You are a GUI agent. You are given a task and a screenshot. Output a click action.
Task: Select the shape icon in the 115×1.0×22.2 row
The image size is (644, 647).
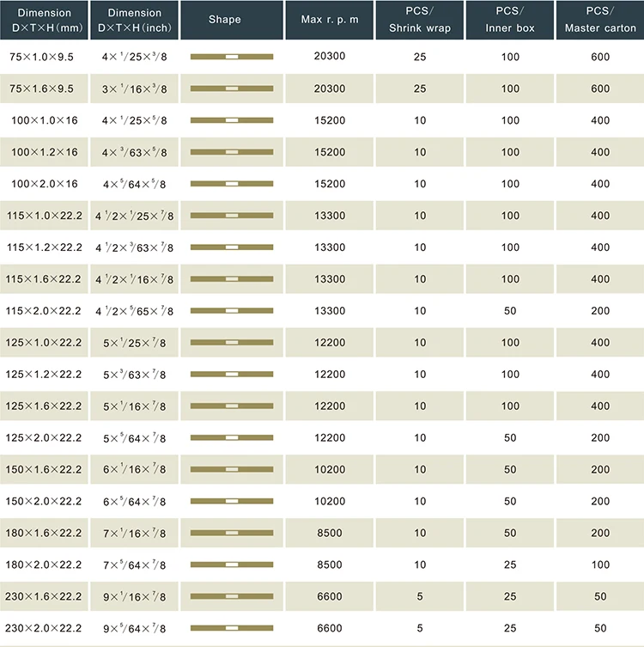point(231,216)
